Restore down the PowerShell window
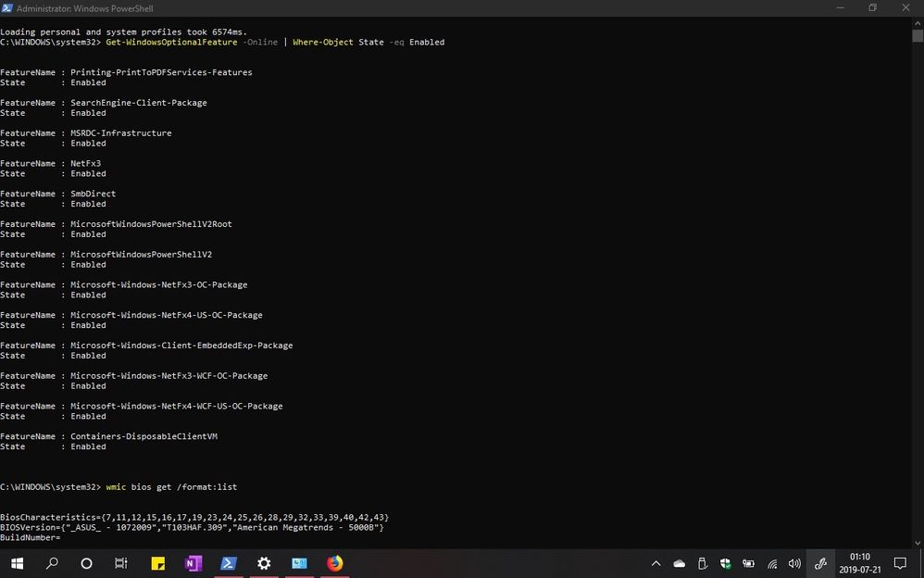 click(x=873, y=7)
